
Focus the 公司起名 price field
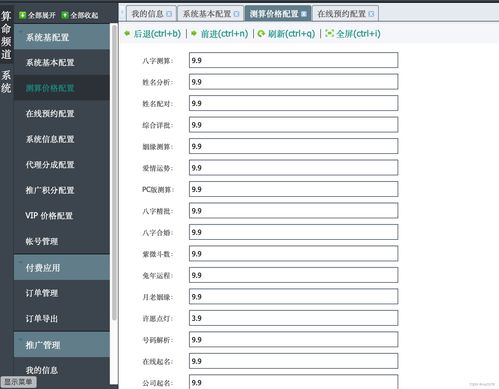pyautogui.click(x=293, y=382)
